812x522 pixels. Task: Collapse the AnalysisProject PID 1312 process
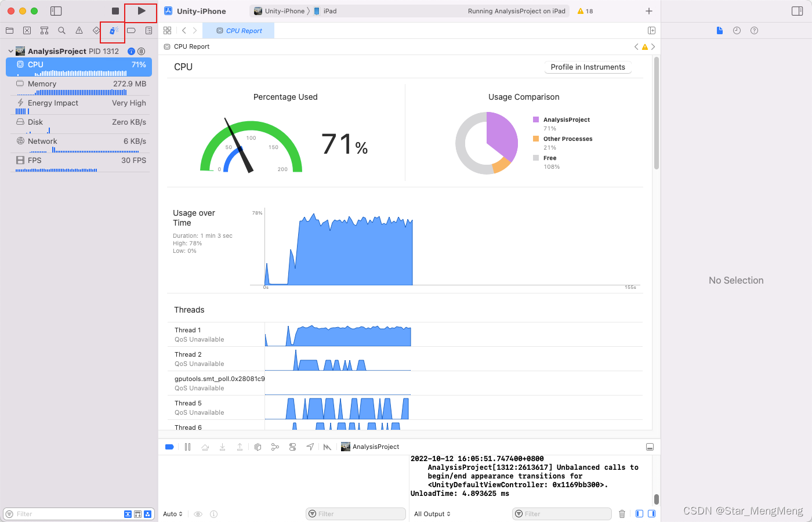pyautogui.click(x=10, y=51)
